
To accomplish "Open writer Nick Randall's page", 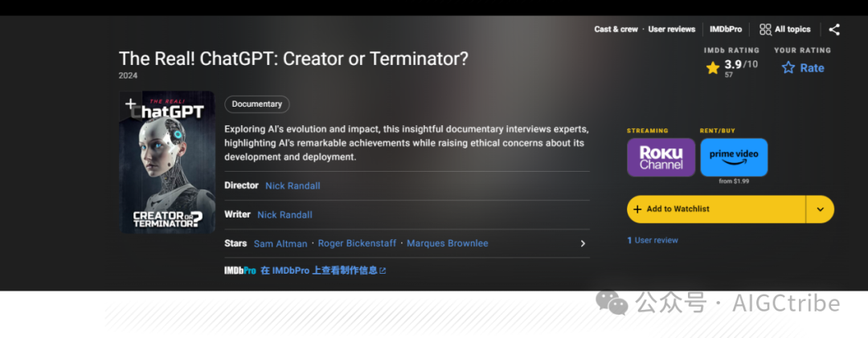I will [x=285, y=214].
